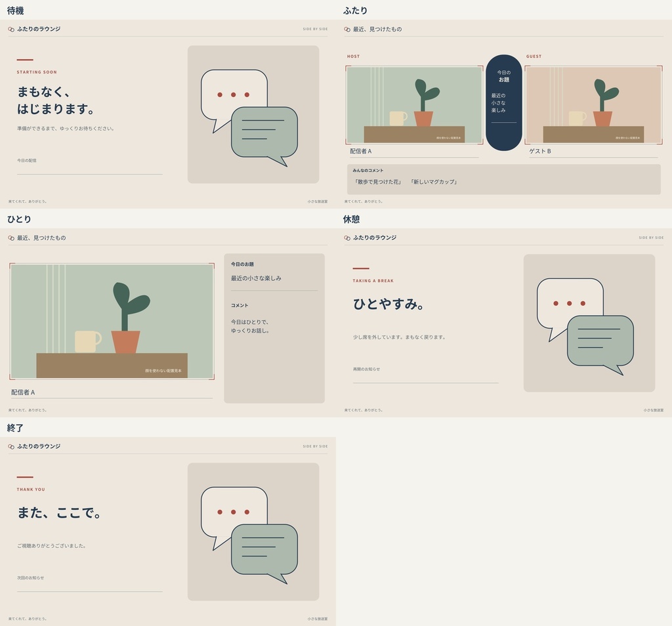Click the コメント heading in ひとり panel
Image resolution: width=672 pixels, height=626 pixels.
[240, 305]
